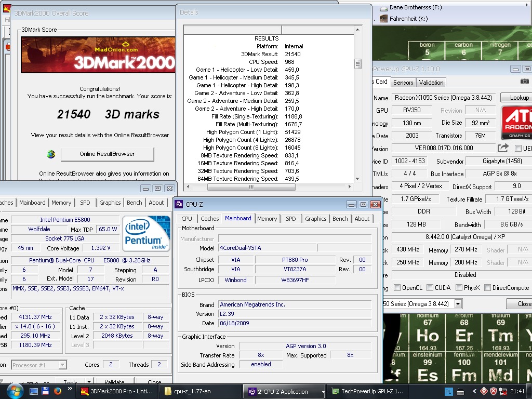Toggle the CUDA checkbox
The image size is (532, 399).
(430, 288)
